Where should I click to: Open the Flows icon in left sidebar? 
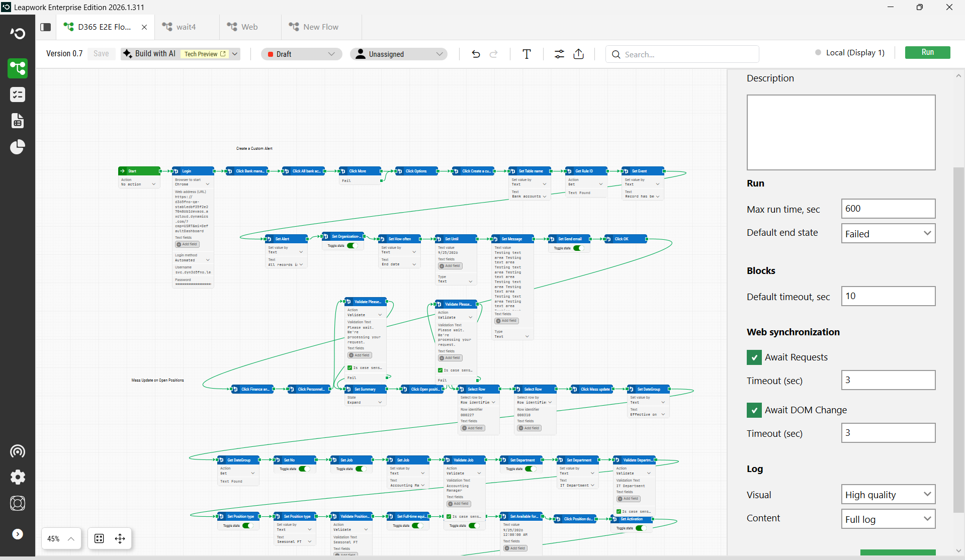[x=18, y=68]
